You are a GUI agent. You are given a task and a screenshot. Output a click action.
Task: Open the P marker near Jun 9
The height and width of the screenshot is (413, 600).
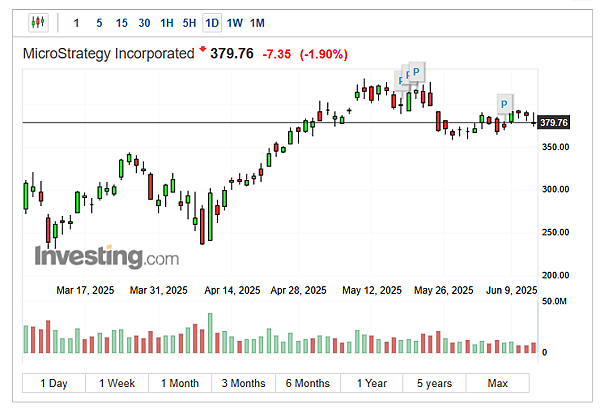[505, 104]
